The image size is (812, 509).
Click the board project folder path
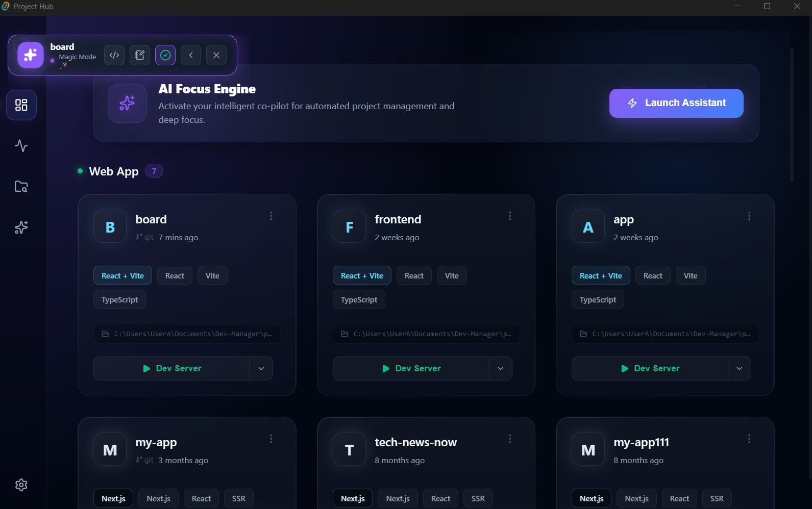click(x=187, y=334)
